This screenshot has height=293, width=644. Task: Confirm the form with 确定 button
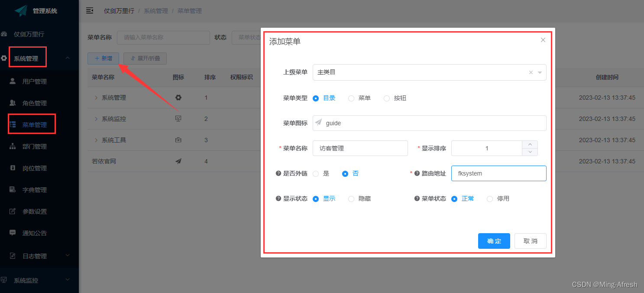click(494, 241)
